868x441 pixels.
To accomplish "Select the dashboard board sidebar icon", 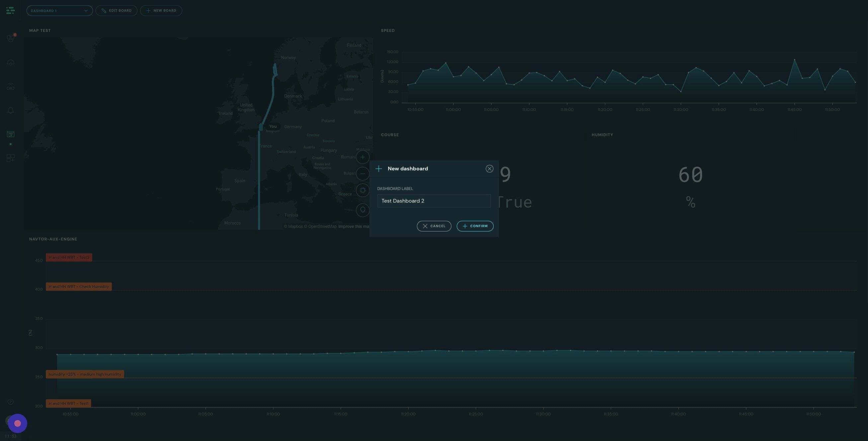I will (10, 134).
